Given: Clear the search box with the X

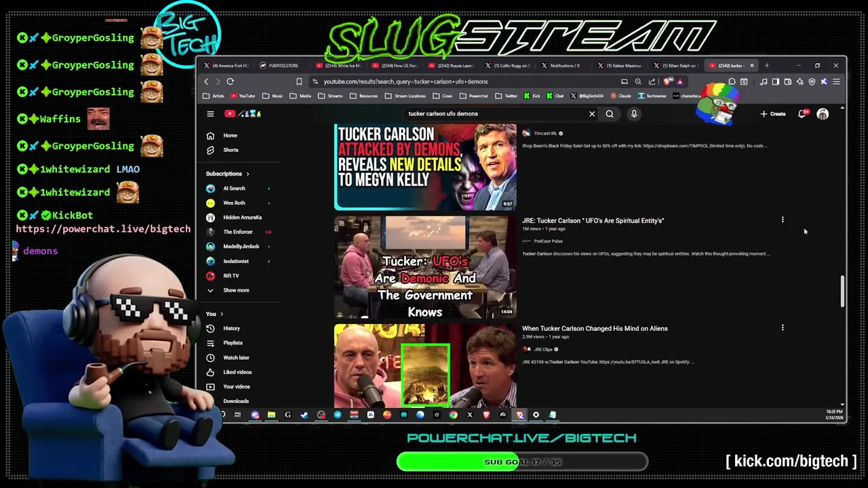Looking at the screenshot, I should click(592, 114).
